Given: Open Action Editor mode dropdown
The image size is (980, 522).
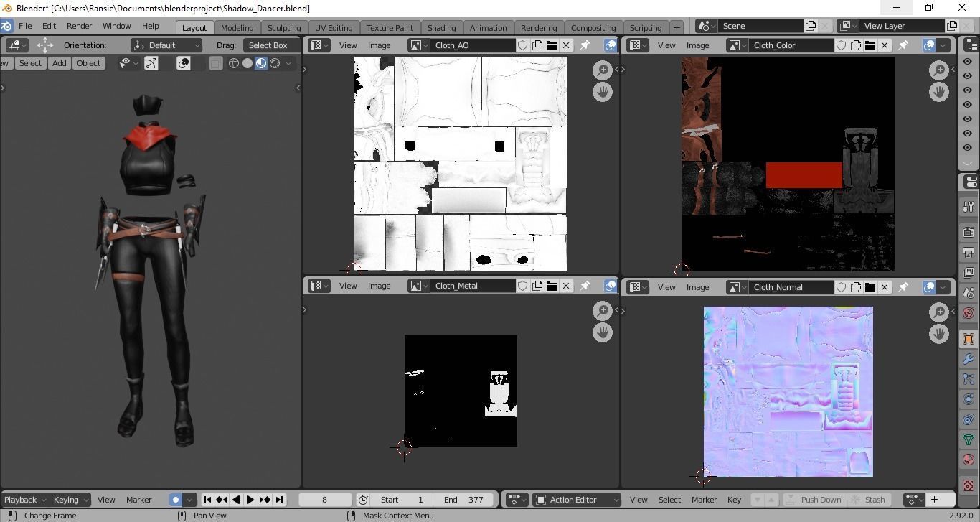Looking at the screenshot, I should click(x=578, y=500).
